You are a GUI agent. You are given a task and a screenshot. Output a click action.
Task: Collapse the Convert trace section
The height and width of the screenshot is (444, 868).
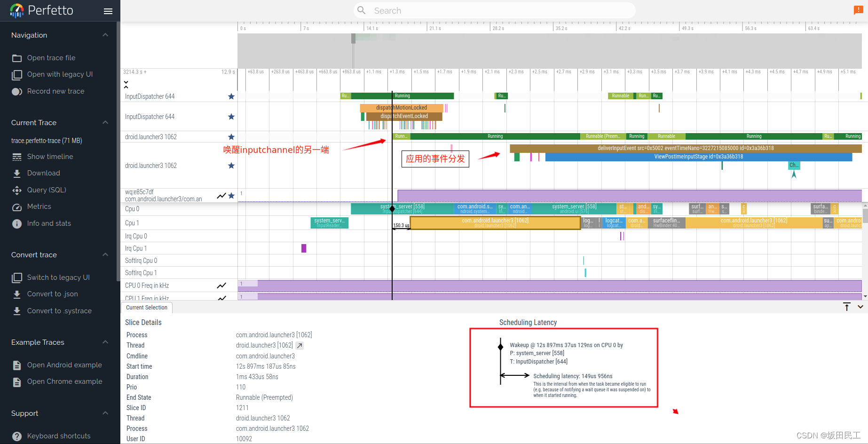[x=105, y=255]
